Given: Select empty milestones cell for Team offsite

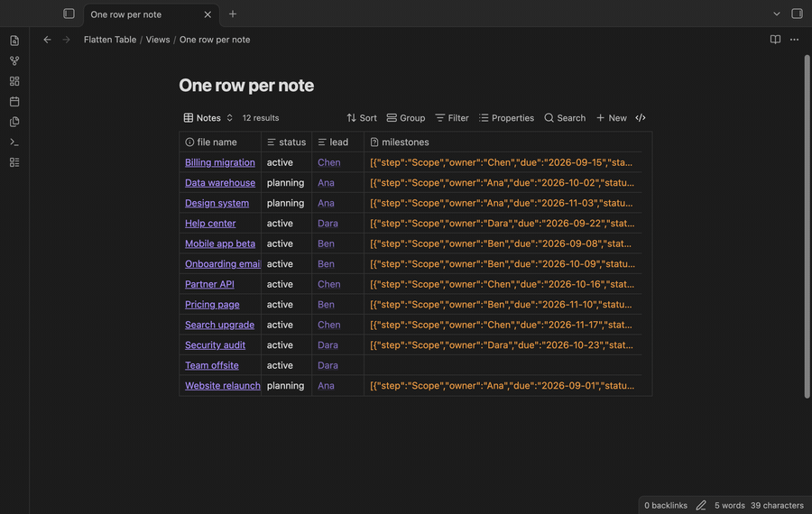Looking at the screenshot, I should coord(503,365).
